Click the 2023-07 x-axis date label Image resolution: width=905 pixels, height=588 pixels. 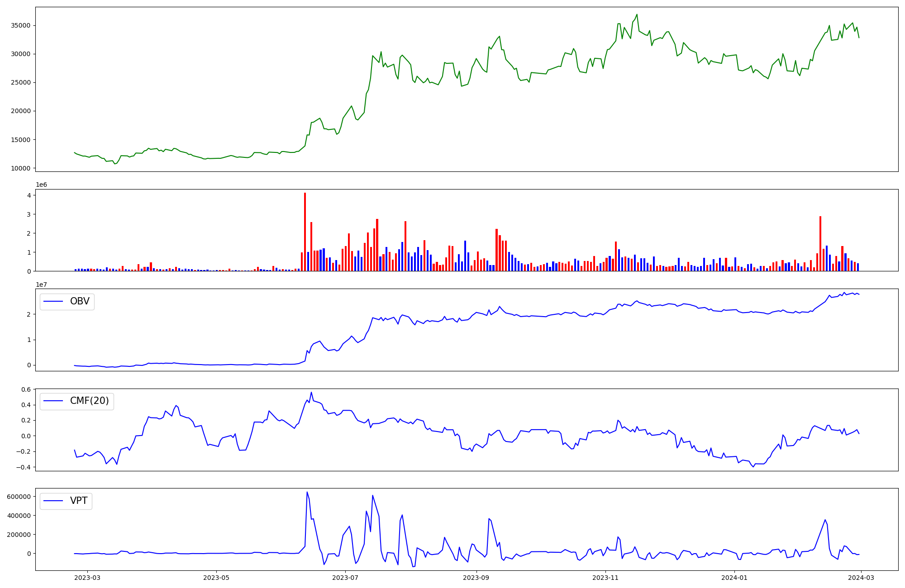click(345, 578)
